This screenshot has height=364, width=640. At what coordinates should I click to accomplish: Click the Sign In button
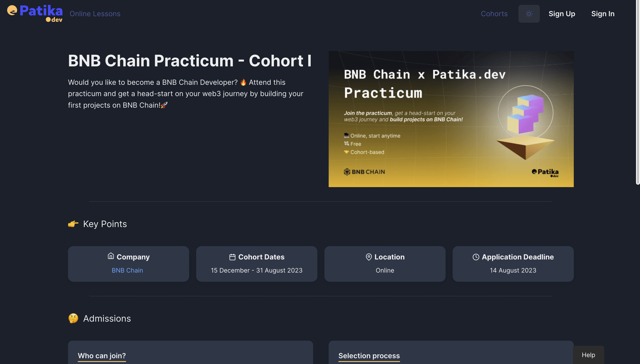(x=602, y=14)
